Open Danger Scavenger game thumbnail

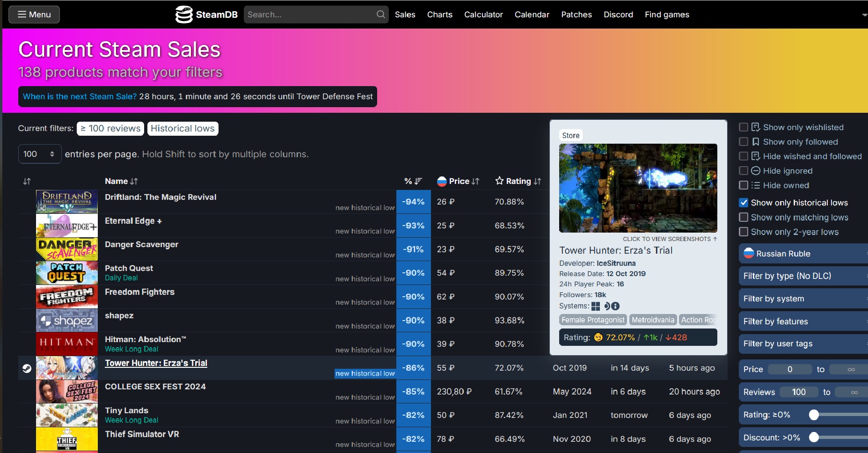[x=67, y=249]
